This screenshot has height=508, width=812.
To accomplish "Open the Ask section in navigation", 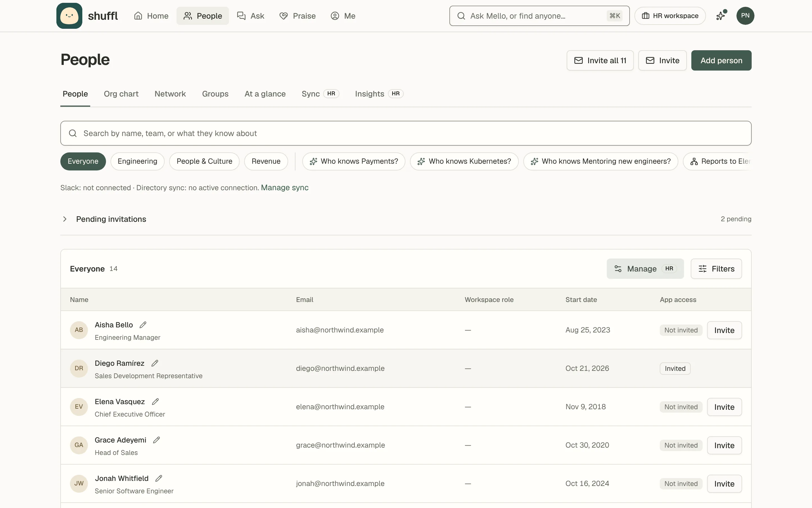I will tap(251, 16).
